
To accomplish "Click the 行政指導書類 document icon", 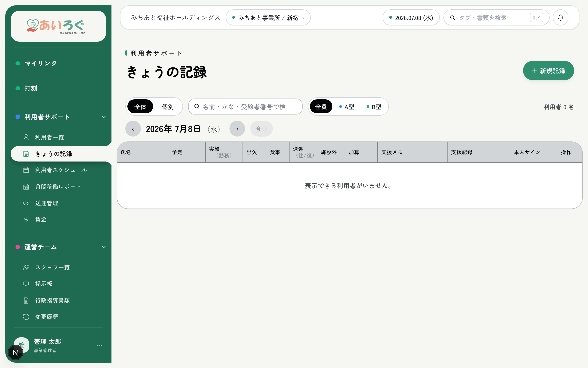I will 26,301.
